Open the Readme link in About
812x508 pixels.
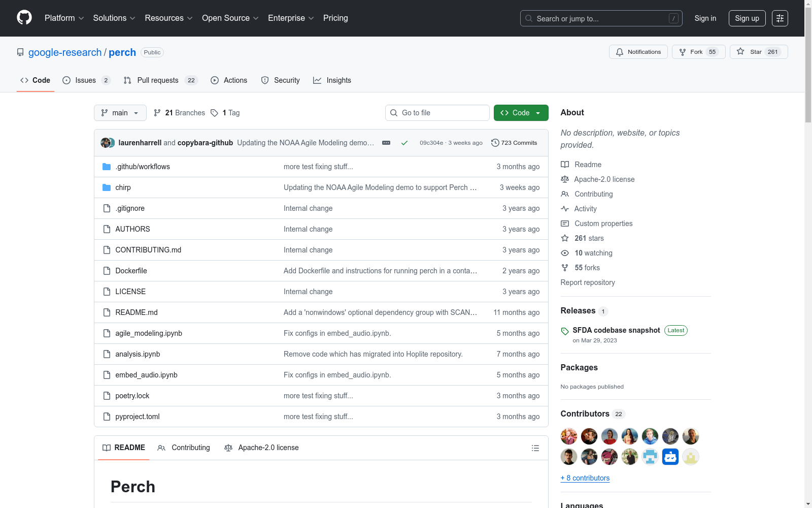click(581, 165)
